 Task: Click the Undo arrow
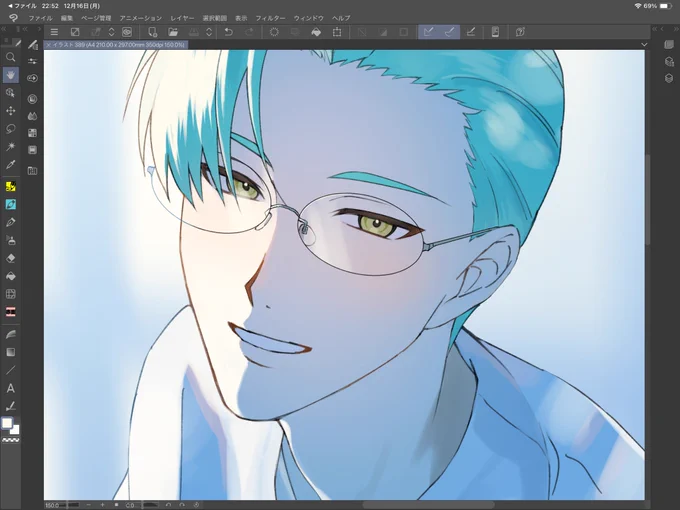229,32
